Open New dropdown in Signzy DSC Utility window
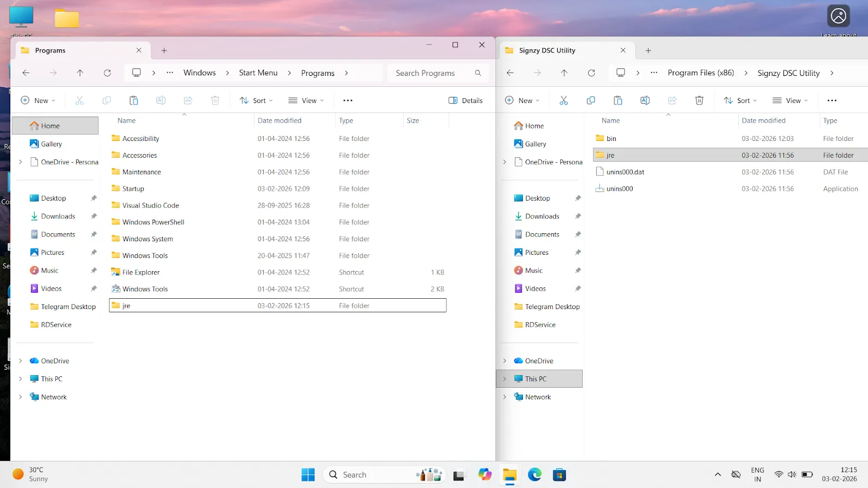868x488 pixels. pyautogui.click(x=522, y=100)
